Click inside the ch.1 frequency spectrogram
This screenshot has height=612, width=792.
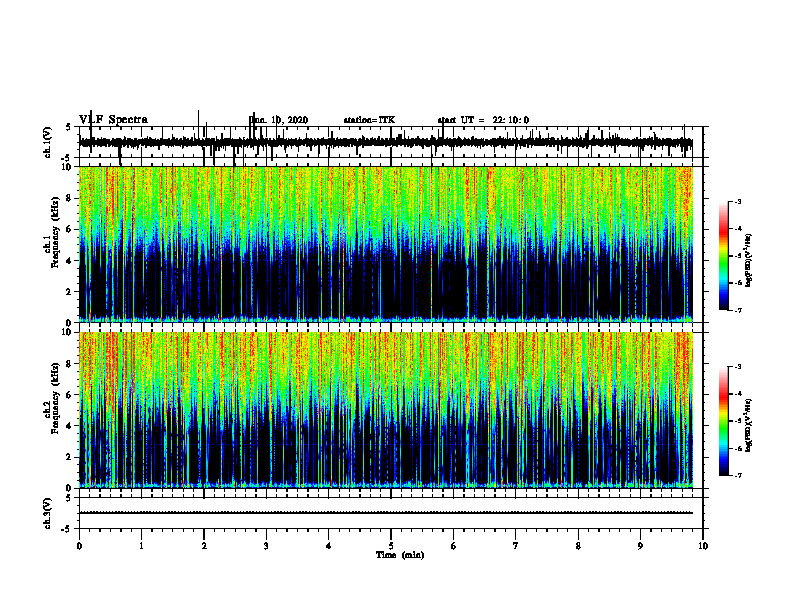click(386, 244)
